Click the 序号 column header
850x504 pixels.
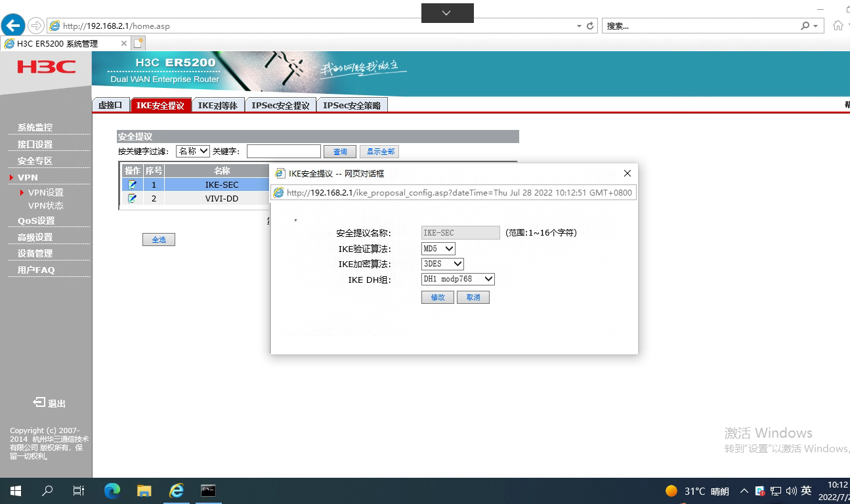point(154,171)
